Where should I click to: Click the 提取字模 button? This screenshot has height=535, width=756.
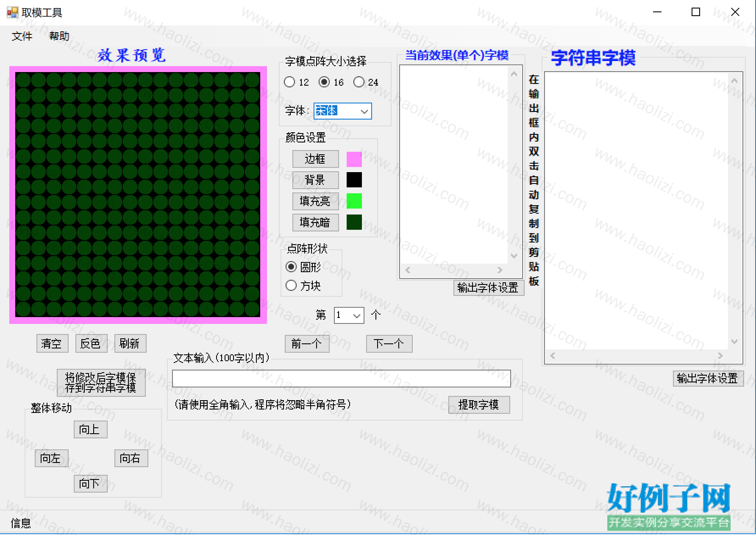[479, 405]
